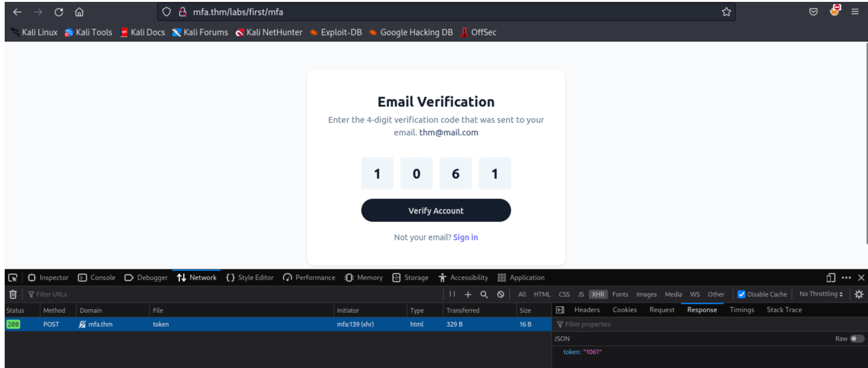
Task: Toggle the HTML request filter
Action: tap(542, 295)
